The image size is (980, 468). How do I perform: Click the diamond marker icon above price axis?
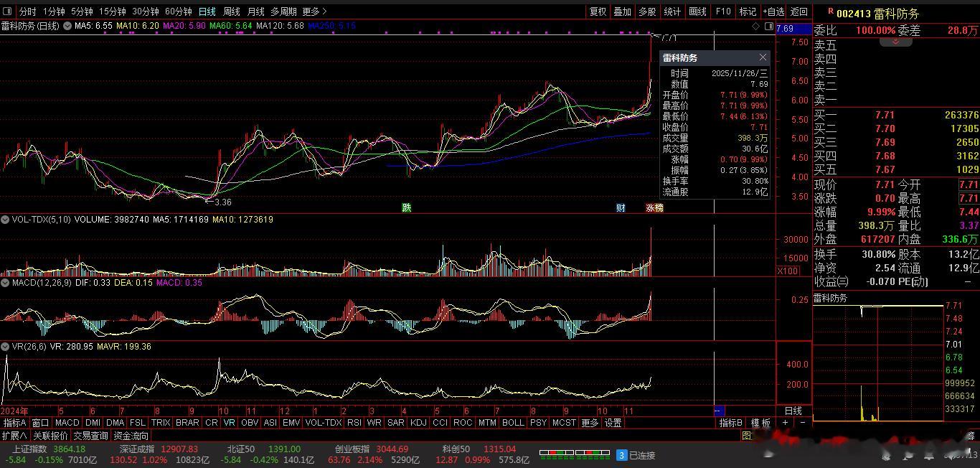tap(756, 26)
